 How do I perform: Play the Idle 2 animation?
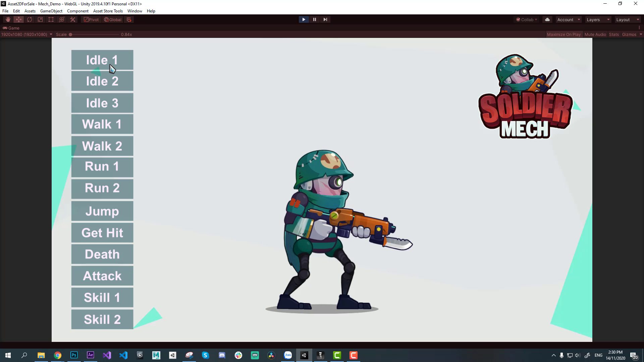coord(102,81)
